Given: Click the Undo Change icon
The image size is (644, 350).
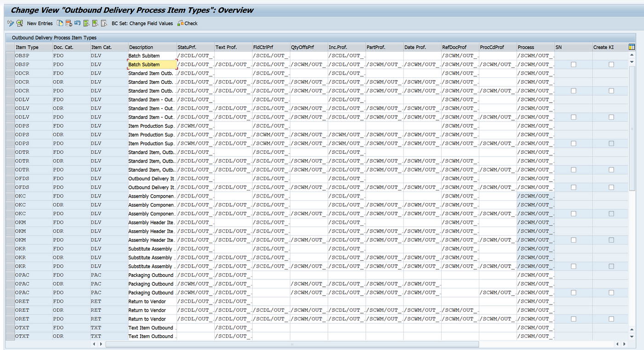Looking at the screenshot, I should tap(77, 23).
